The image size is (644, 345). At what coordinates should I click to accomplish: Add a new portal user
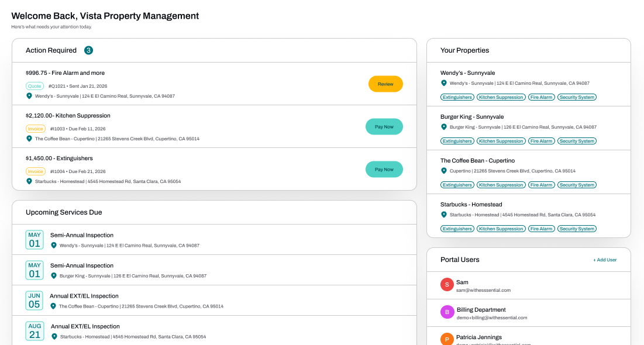click(x=605, y=260)
